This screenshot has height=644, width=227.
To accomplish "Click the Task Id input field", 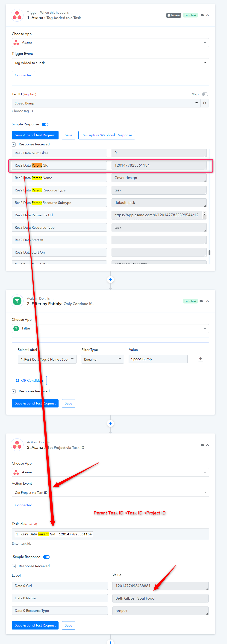I will (x=110, y=534).
